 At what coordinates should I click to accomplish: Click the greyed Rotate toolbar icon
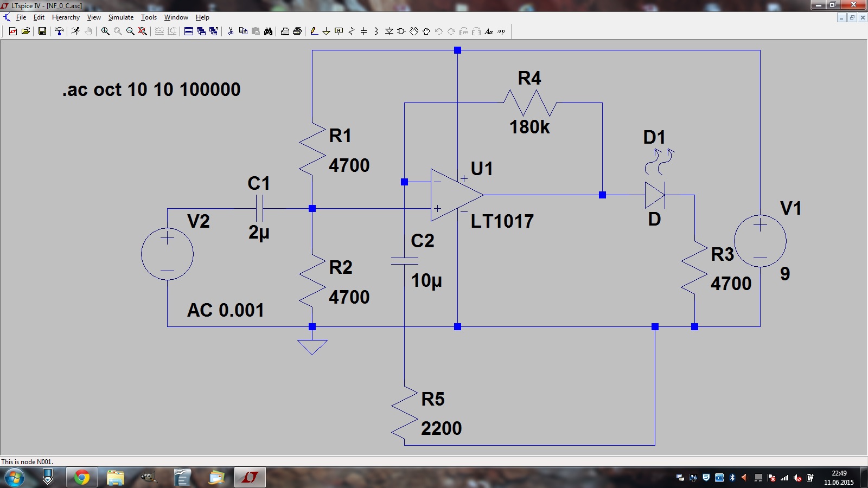[x=464, y=31]
